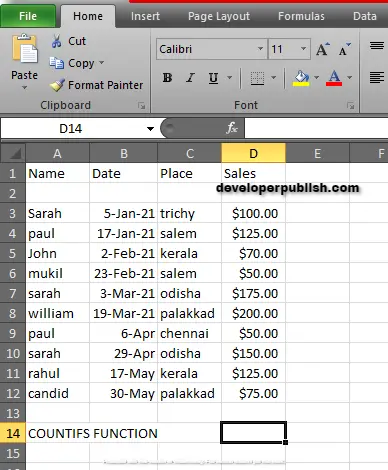The height and width of the screenshot is (470, 388).
Task: Select column E header
Action: [317, 154]
